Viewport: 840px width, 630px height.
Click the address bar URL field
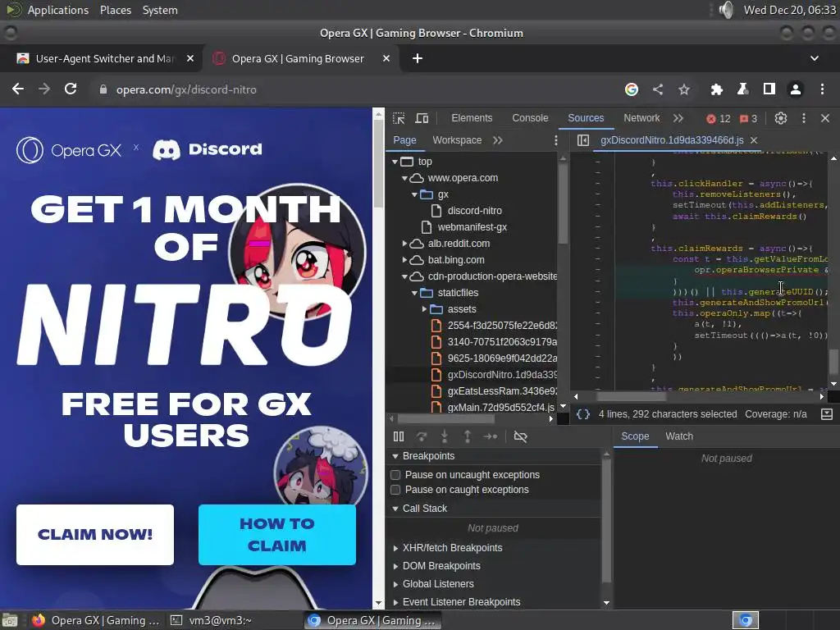click(354, 89)
